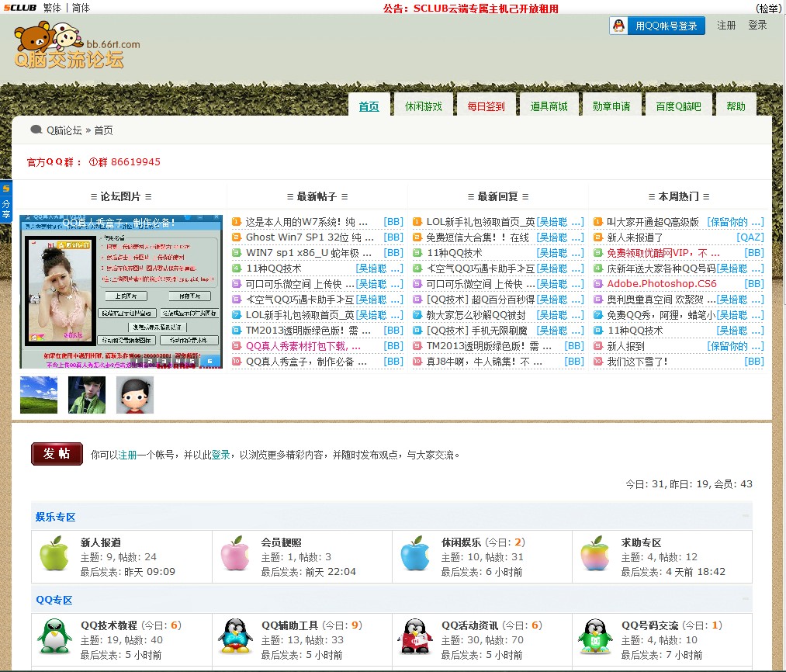Click the 登录 link in the posting hint
This screenshot has width=786, height=672.
pos(220,455)
